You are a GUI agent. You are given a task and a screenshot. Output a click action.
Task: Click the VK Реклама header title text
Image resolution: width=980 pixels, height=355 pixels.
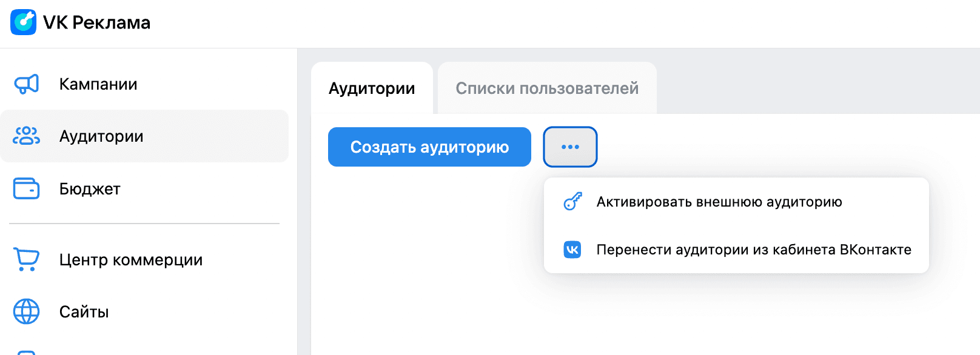tap(97, 22)
